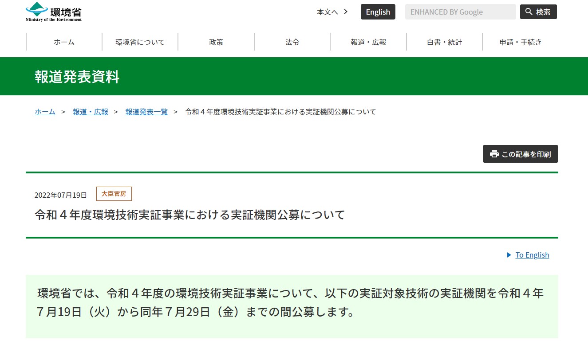
Task: Click the magnifier icon on 検索 button
Action: coord(529,12)
